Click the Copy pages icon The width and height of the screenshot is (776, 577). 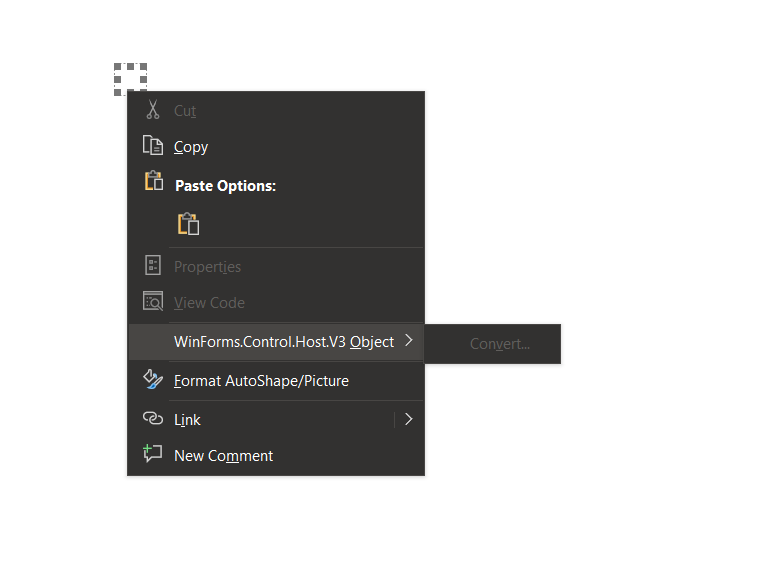coord(153,145)
